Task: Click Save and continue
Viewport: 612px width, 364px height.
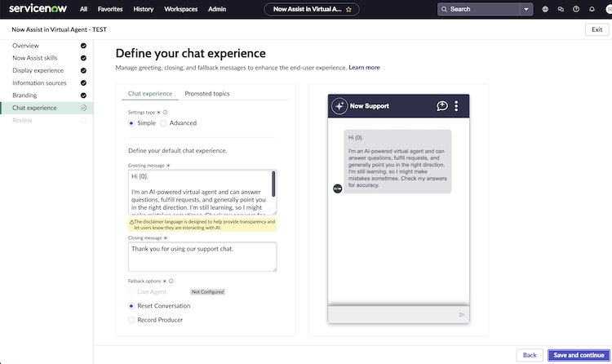Action: pos(579,355)
